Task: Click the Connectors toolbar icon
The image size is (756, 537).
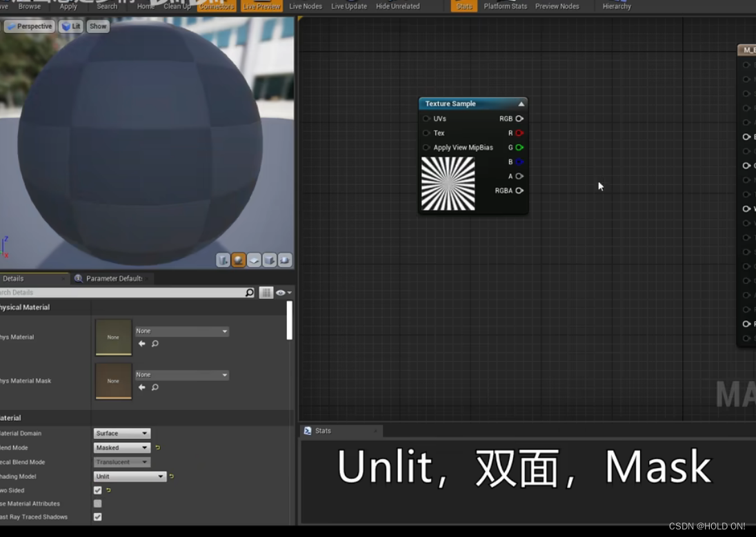Action: 216,6
